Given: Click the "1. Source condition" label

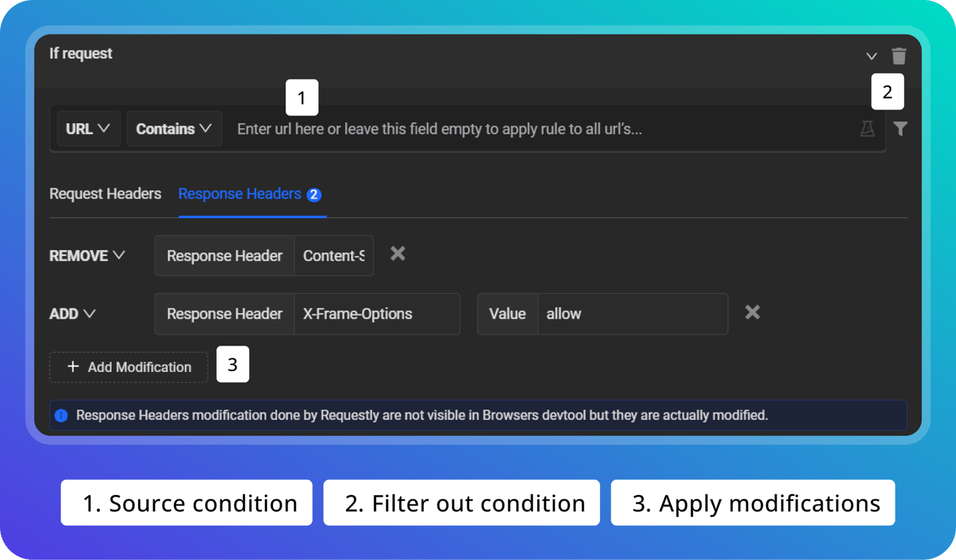Looking at the screenshot, I should (186, 502).
